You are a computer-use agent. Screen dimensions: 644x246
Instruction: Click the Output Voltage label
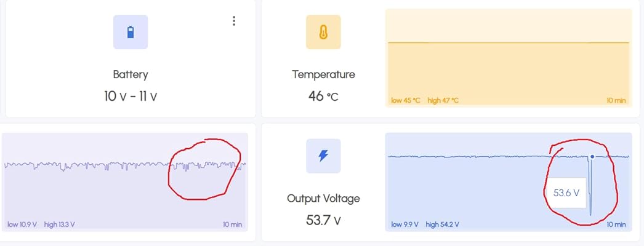(x=323, y=198)
